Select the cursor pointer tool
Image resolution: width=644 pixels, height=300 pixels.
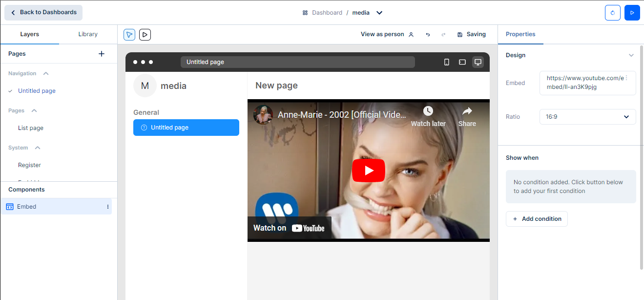(x=129, y=34)
